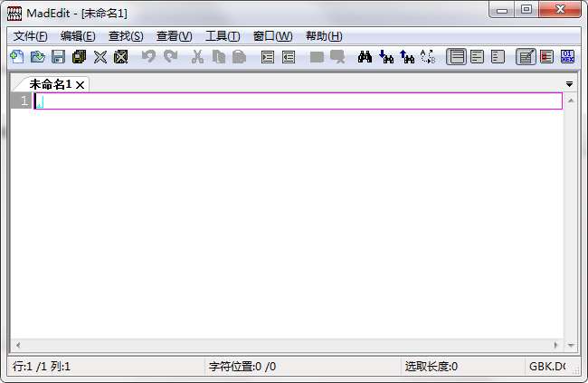Screen dimensions: 588x383
Task: Switch to Hex editing mode
Action: pos(567,57)
